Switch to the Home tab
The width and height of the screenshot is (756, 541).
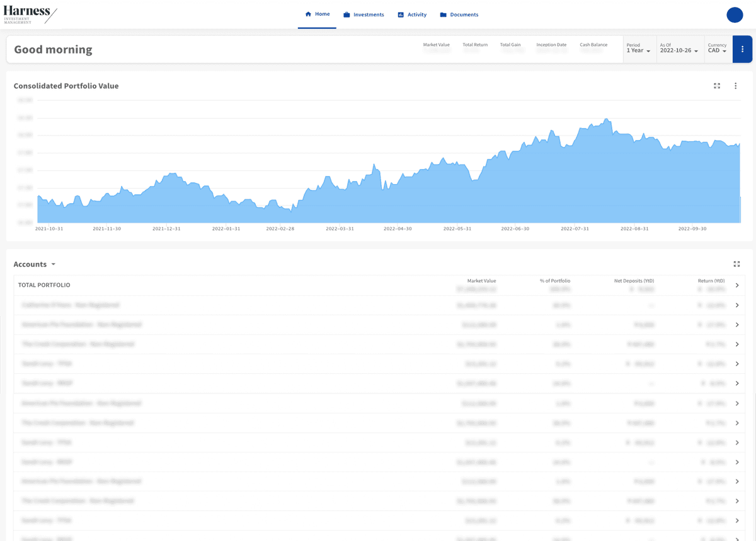[317, 14]
